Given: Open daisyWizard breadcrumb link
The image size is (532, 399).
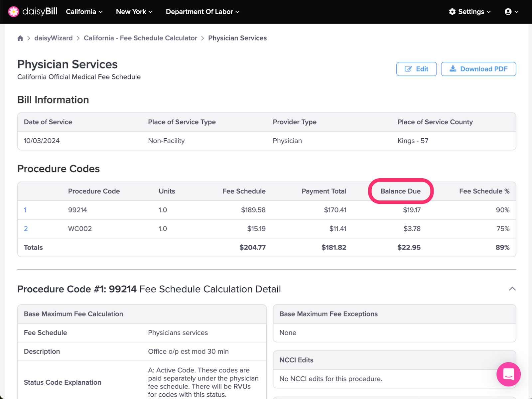Looking at the screenshot, I should coord(54,38).
